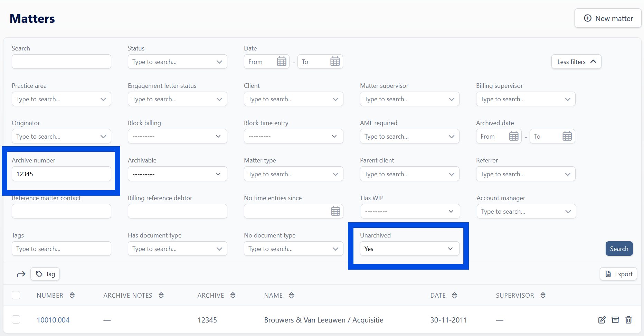The image size is (644, 336).
Task: Expand the Matter supervisor dropdown
Action: pos(410,99)
